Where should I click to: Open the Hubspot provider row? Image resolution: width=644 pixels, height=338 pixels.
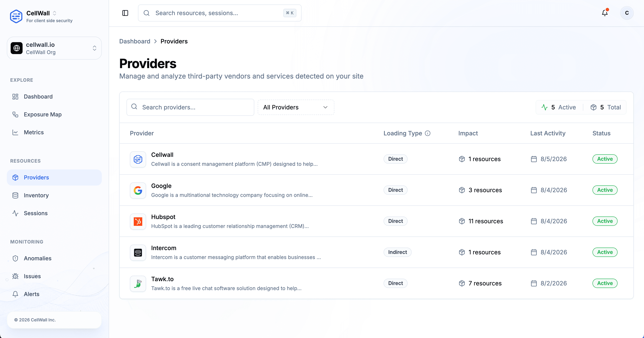(x=376, y=221)
